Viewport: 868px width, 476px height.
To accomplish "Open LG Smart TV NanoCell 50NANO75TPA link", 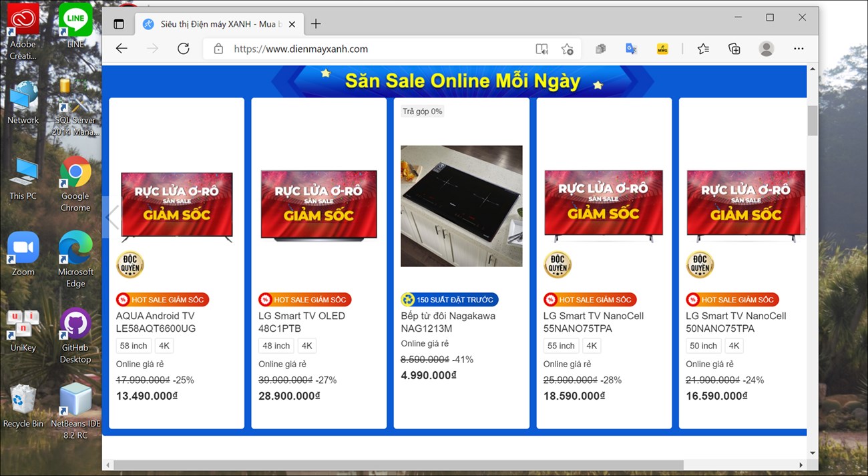I will tap(736, 322).
